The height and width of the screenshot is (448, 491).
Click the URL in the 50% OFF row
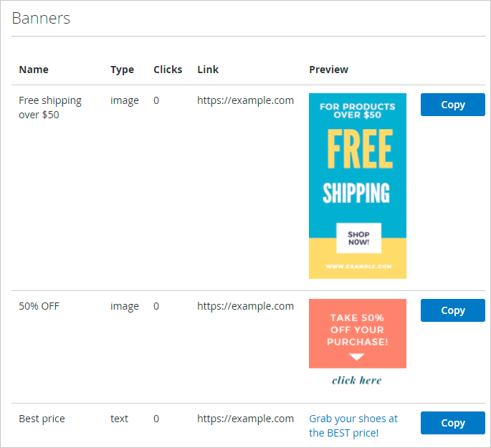[x=245, y=306]
